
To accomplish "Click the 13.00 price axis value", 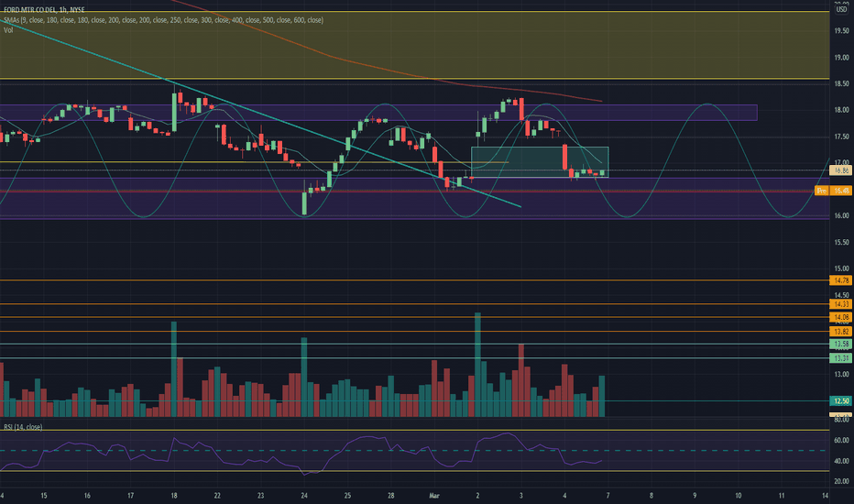I will point(841,374).
